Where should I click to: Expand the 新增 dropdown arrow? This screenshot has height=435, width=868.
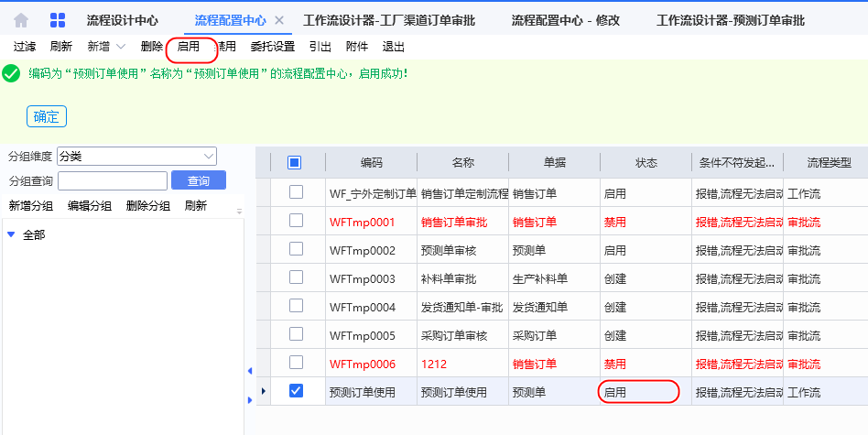coord(121,47)
